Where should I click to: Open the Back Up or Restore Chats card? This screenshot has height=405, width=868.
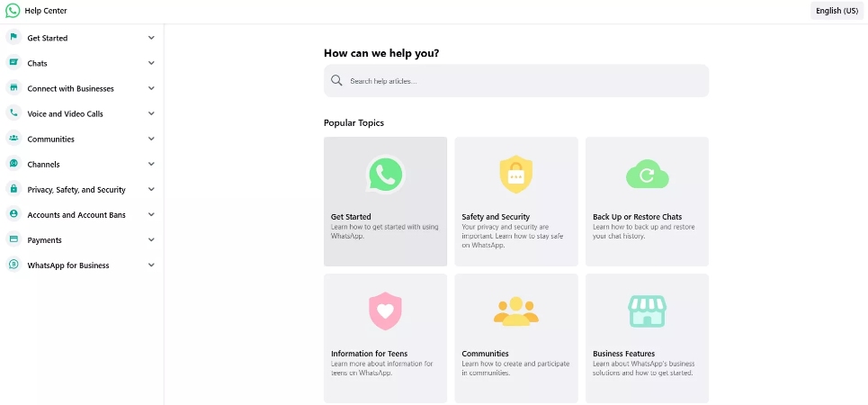(647, 201)
